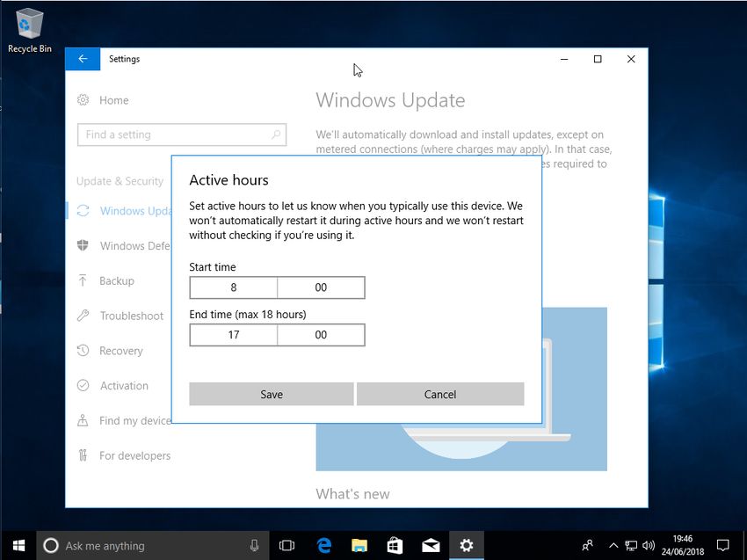Image resolution: width=747 pixels, height=560 pixels.
Task: Open the Recycle Bin desktop icon
Action: 30,30
